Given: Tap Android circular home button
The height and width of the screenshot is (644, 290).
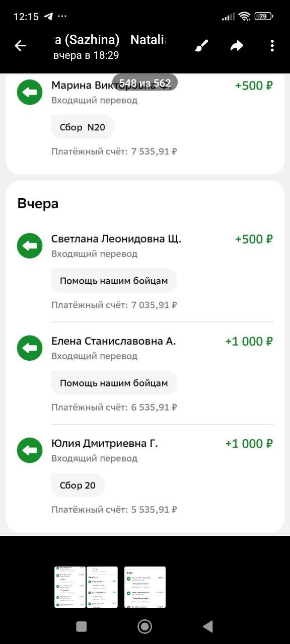Looking at the screenshot, I should click(x=145, y=626).
